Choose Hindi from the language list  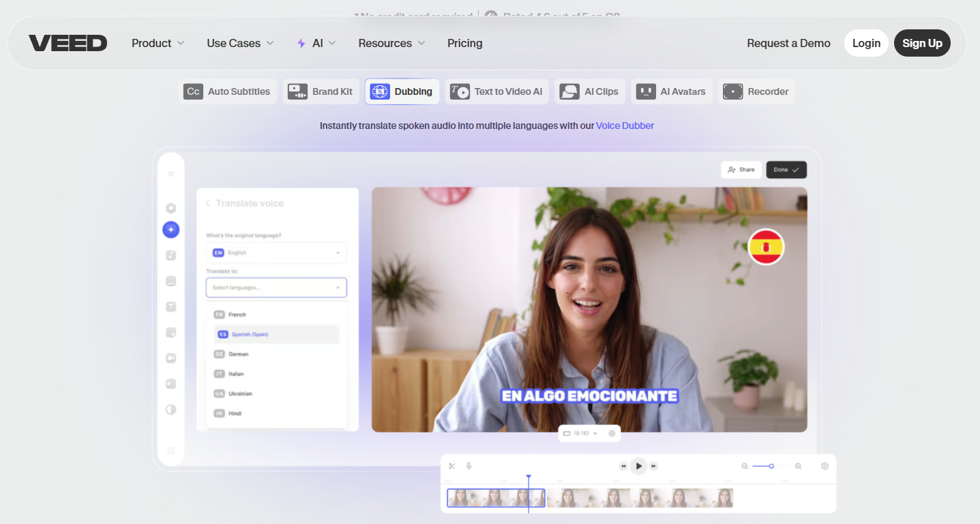click(276, 413)
